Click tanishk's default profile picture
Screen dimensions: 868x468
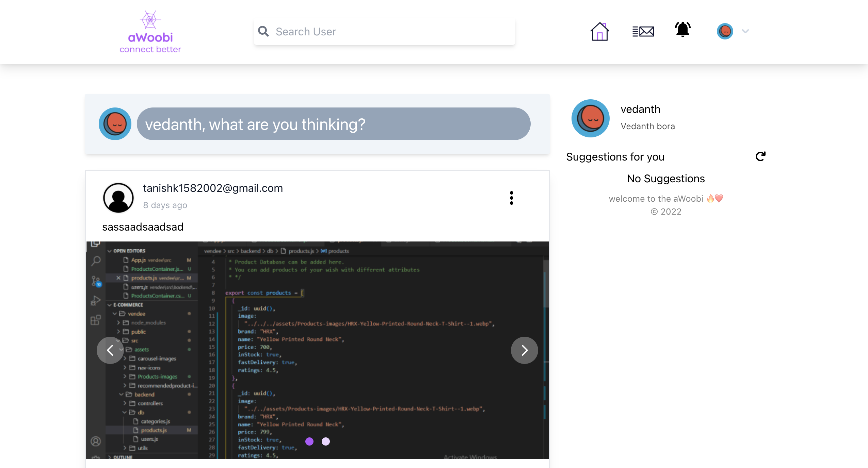tap(118, 198)
